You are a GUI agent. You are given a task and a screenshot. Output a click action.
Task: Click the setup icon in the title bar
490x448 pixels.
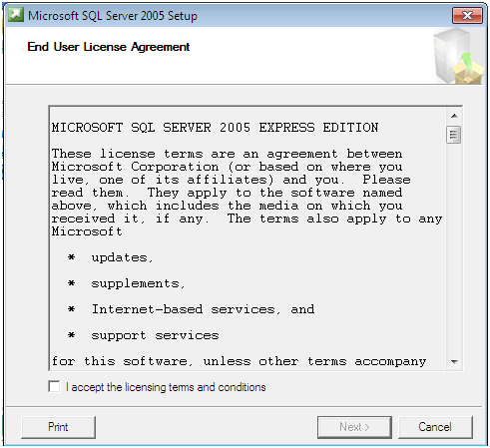pyautogui.click(x=16, y=15)
